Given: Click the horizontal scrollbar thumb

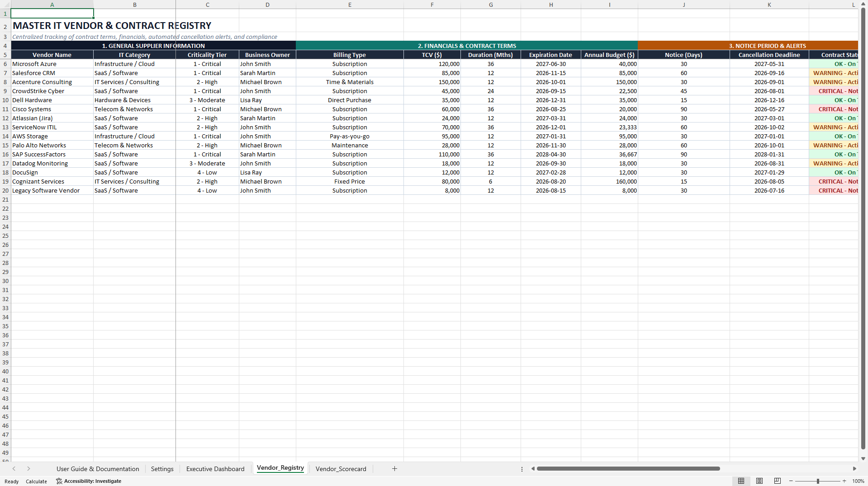Looking at the screenshot, I should pyautogui.click(x=628, y=469).
